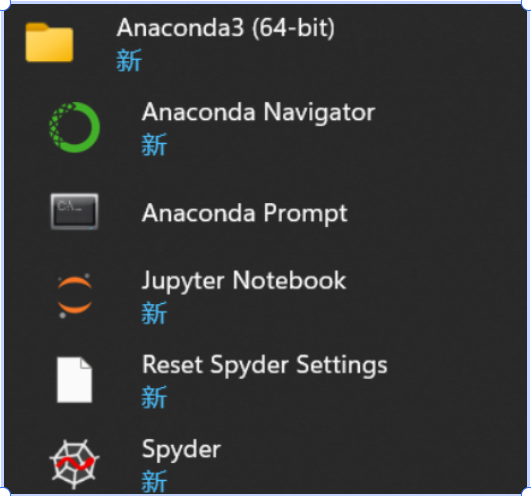Click the bottom-right corner selection handle
Viewport: 531px width, 496px height.
tap(527, 492)
